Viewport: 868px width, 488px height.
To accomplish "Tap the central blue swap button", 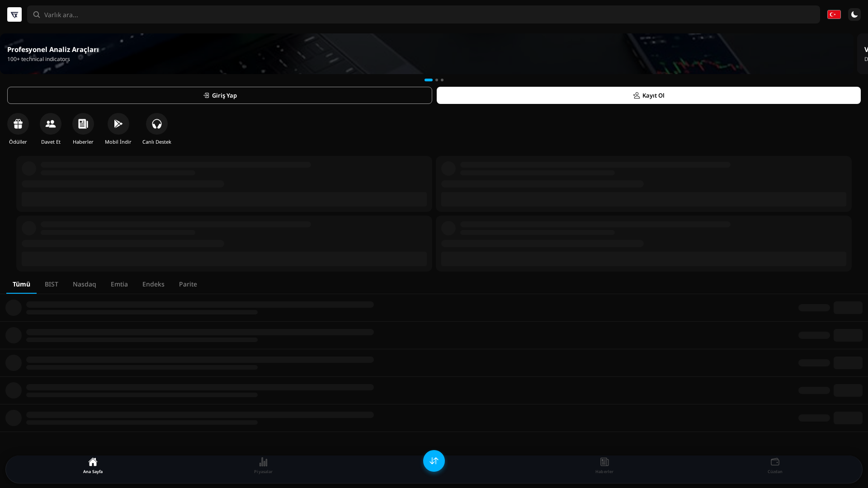I will coord(434,461).
